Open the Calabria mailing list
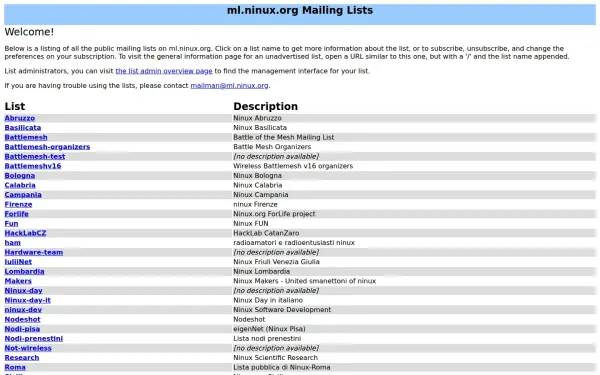The width and height of the screenshot is (600, 375). pyautogui.click(x=20, y=185)
